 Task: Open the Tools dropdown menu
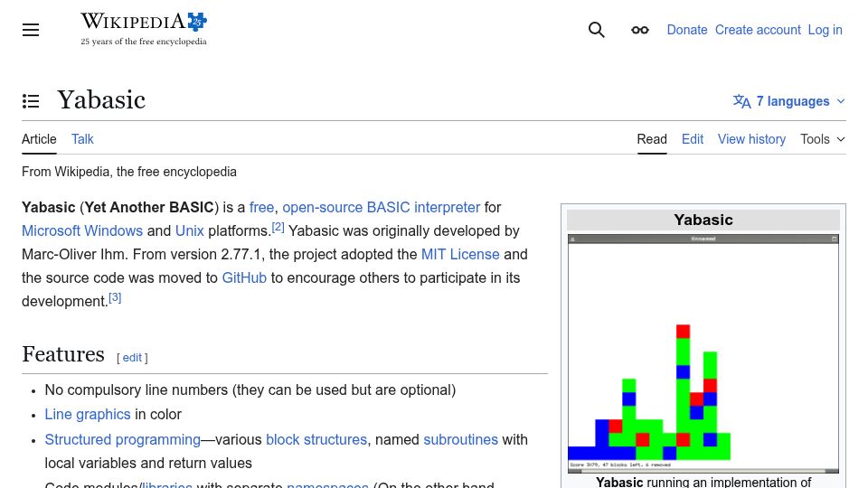click(823, 139)
